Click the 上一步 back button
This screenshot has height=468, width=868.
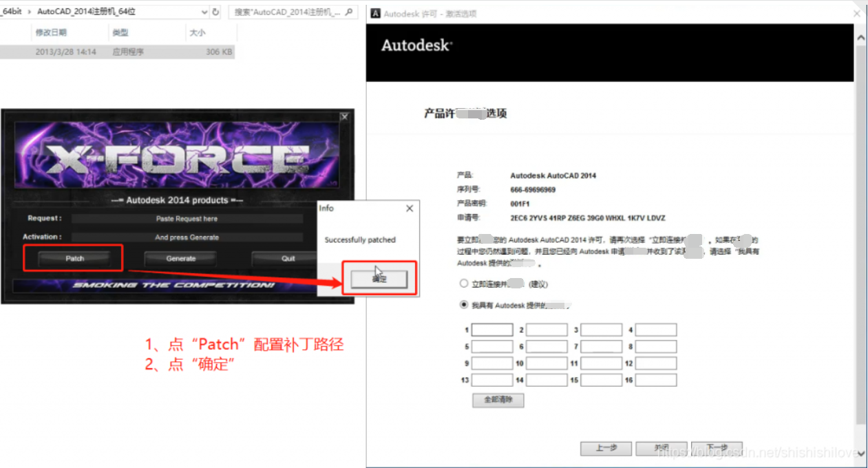point(606,448)
